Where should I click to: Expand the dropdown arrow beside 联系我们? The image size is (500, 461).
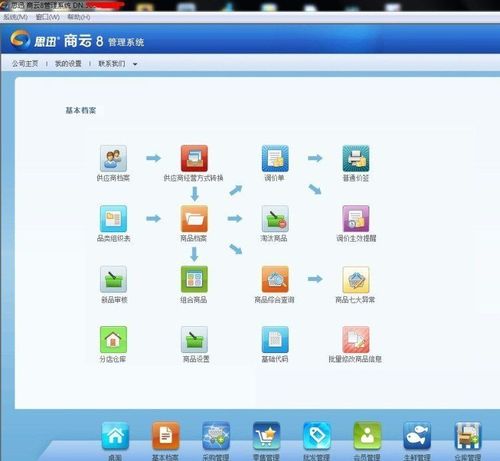tap(135, 64)
